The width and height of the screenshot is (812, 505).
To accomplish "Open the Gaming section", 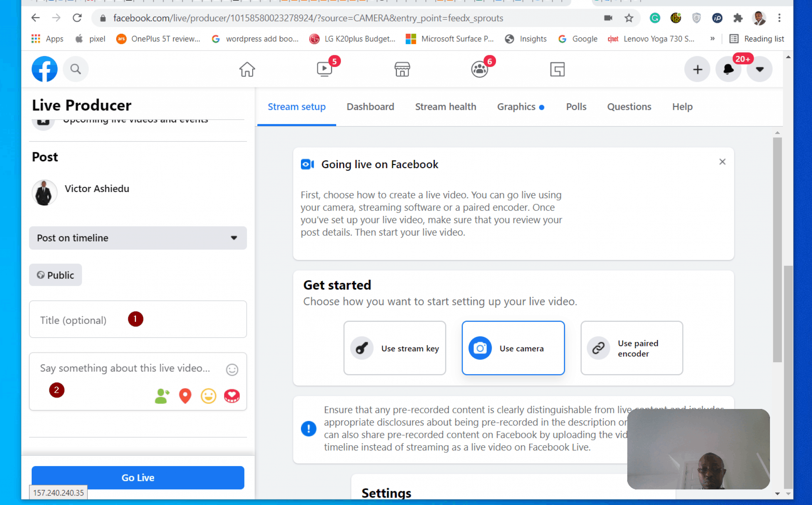I will pyautogui.click(x=557, y=69).
